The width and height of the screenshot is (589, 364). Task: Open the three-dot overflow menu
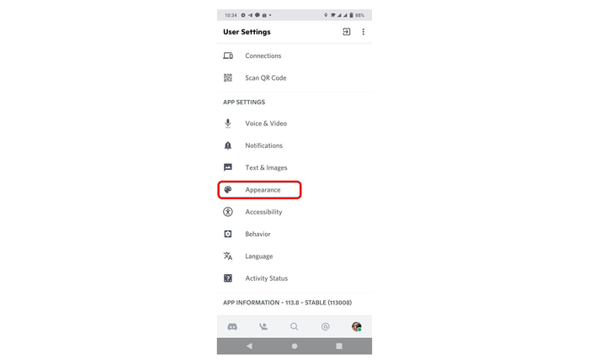coord(363,32)
